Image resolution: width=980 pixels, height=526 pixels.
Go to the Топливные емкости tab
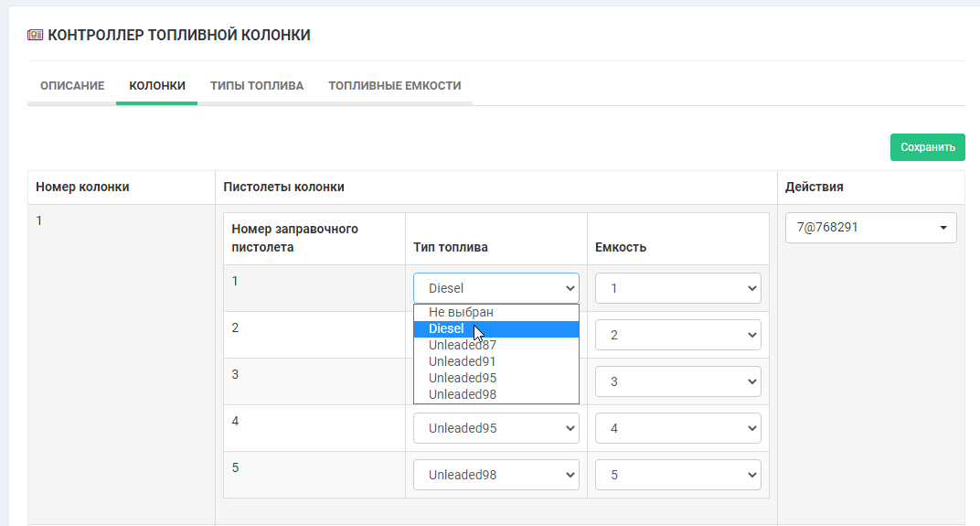[394, 86]
